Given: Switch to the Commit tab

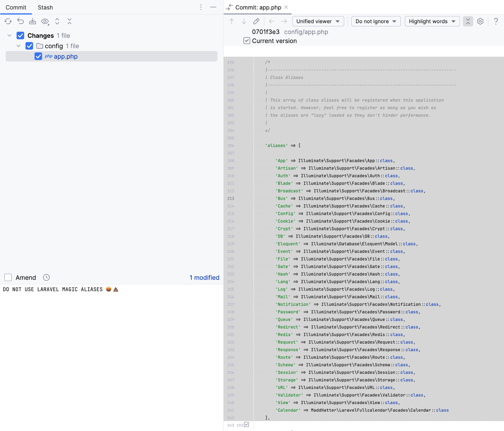Looking at the screenshot, I should tap(16, 7).
